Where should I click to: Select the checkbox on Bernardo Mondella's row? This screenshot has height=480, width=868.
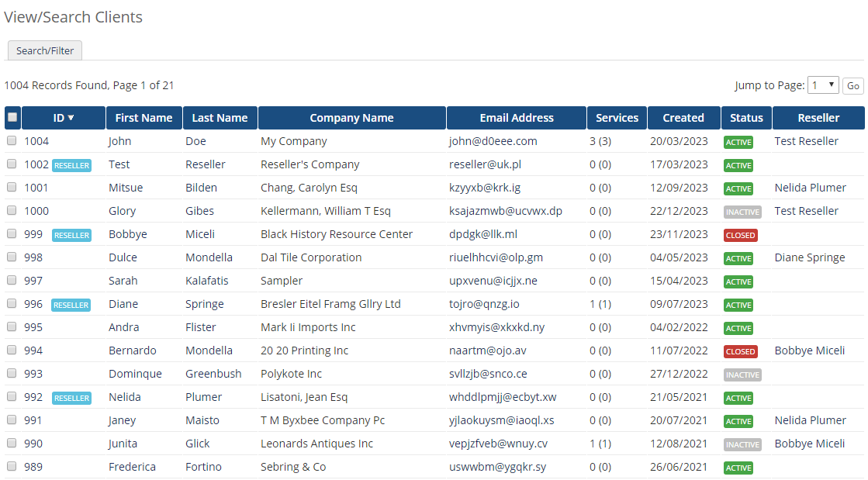coord(12,350)
